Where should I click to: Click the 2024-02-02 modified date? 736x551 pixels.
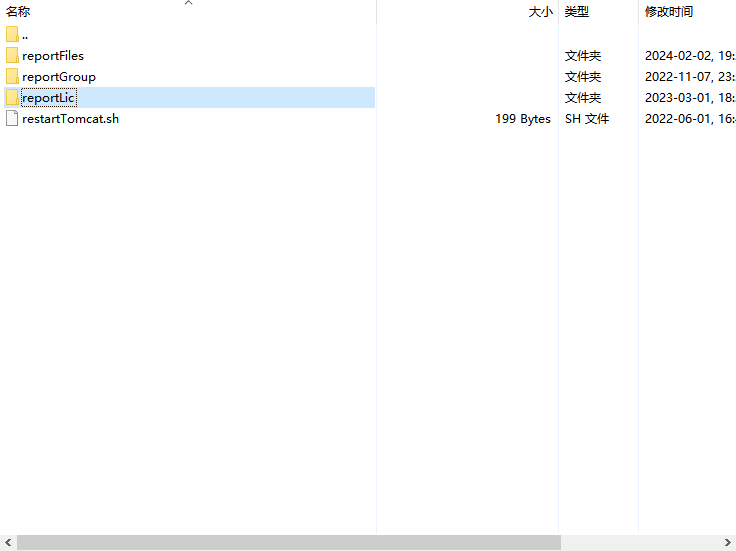click(x=690, y=56)
